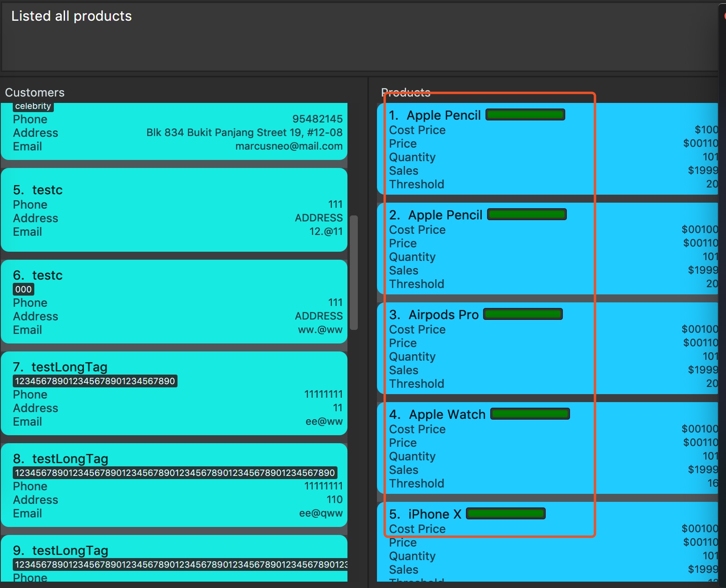Click the Threshold label of Airpods Pro
The width and height of the screenshot is (726, 588).
click(x=417, y=384)
